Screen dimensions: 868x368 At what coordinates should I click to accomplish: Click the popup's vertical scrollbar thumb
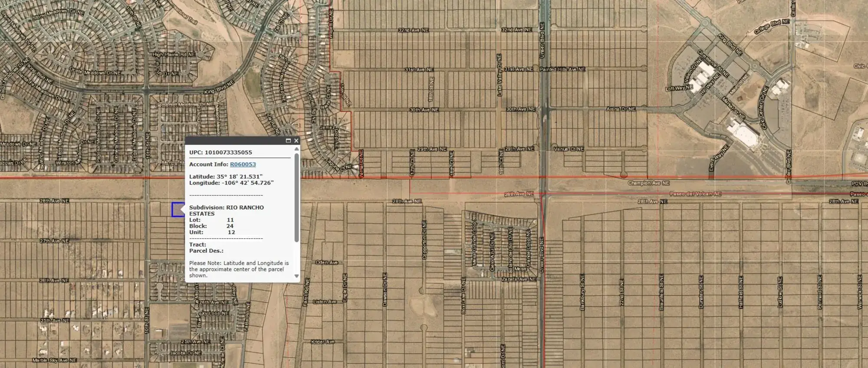tap(297, 197)
